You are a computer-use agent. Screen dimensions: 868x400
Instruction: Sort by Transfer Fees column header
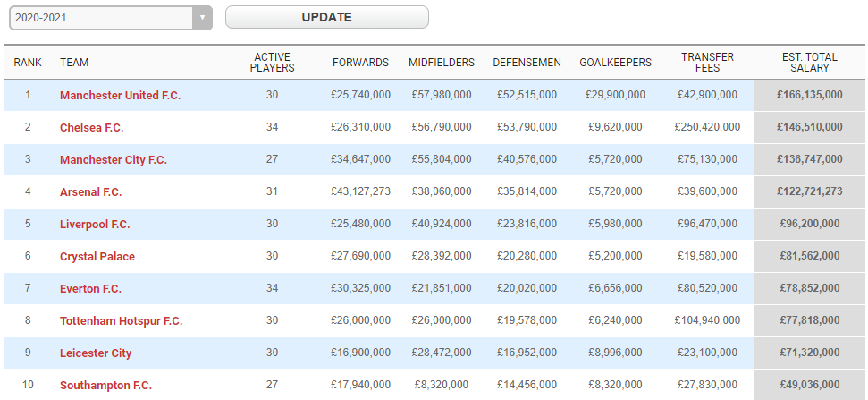coord(707,63)
